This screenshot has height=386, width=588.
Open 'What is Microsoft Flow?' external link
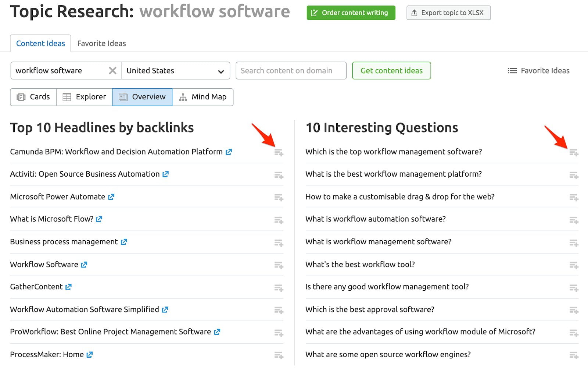pyautogui.click(x=99, y=219)
